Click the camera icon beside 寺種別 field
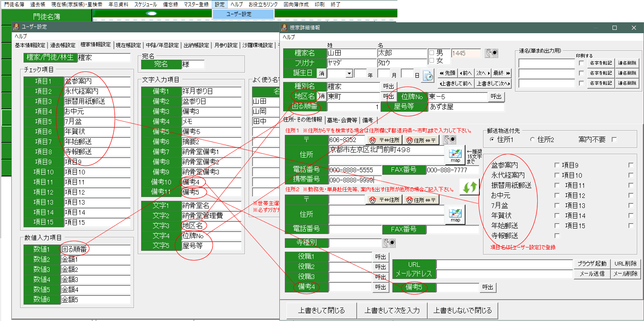This screenshot has height=321, width=644. pyautogui.click(x=389, y=243)
